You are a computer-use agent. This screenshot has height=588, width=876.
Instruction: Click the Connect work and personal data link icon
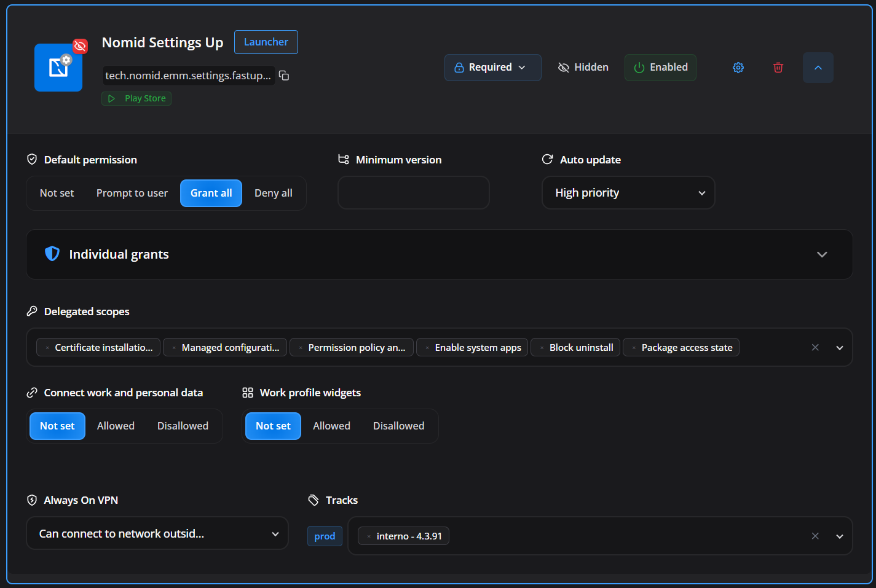click(x=32, y=393)
